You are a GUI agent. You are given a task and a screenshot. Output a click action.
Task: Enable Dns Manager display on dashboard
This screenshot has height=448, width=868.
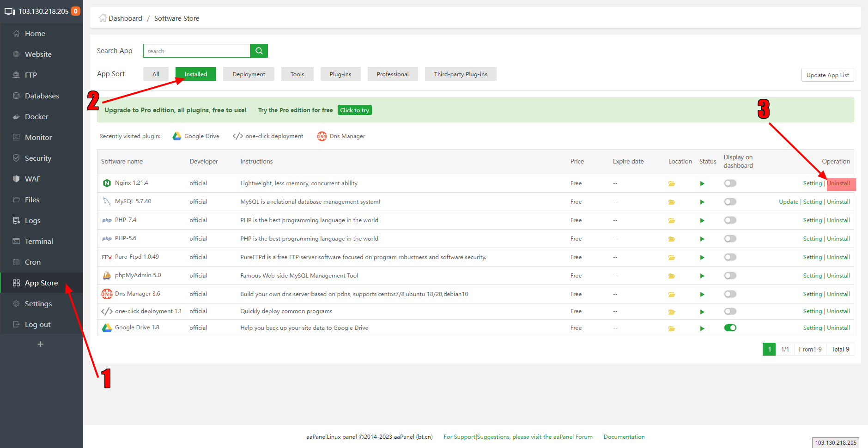730,294
